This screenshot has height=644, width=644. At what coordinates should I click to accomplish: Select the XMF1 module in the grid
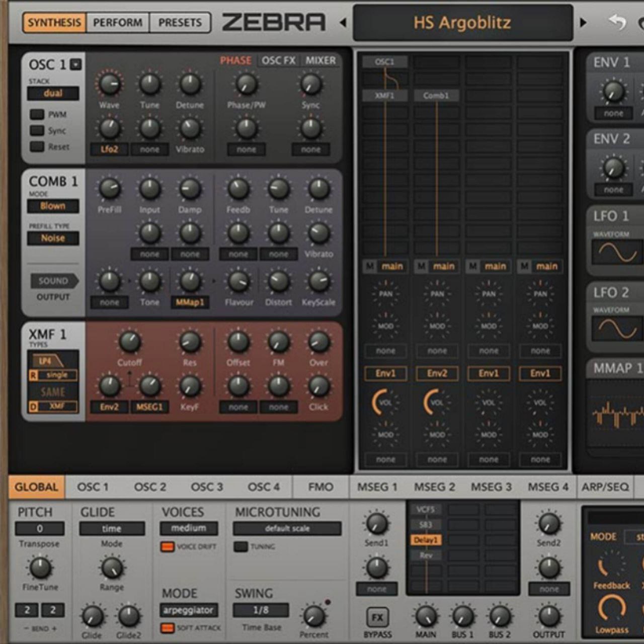pos(385,96)
